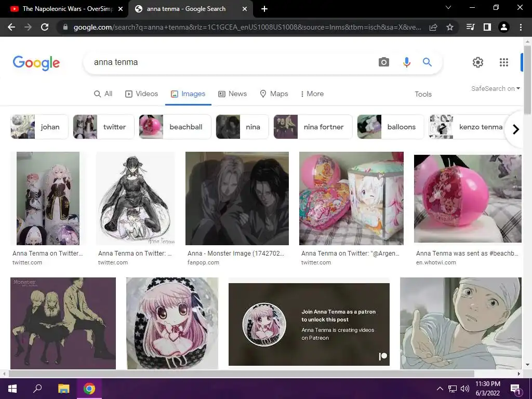Switch to All results tab
The image size is (532, 399).
point(103,94)
